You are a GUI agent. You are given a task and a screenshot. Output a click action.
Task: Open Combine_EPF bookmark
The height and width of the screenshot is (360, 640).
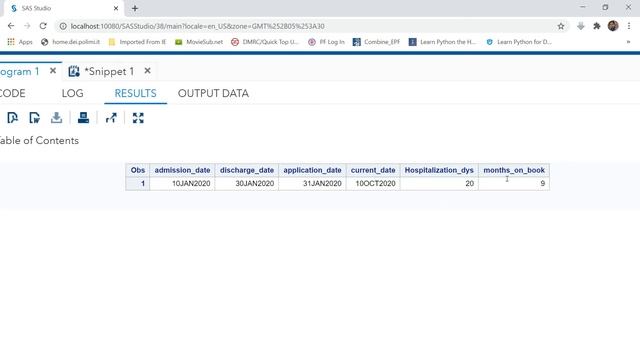[x=376, y=42]
